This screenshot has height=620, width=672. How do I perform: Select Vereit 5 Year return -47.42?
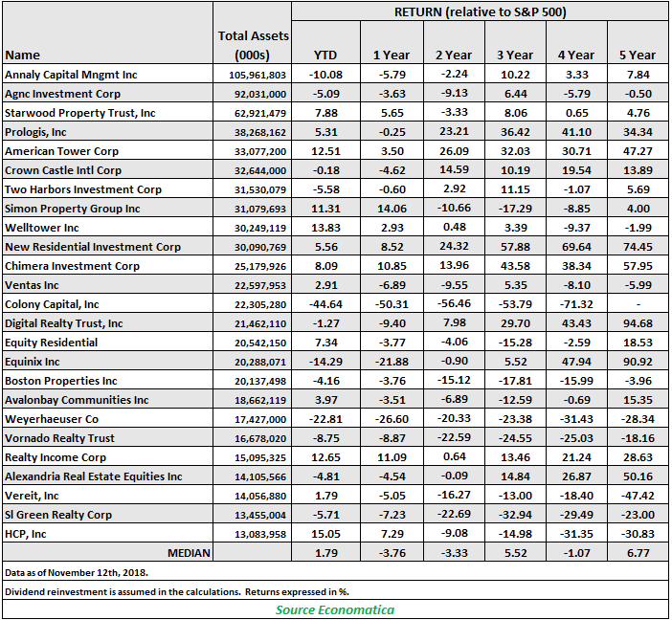[x=638, y=496]
